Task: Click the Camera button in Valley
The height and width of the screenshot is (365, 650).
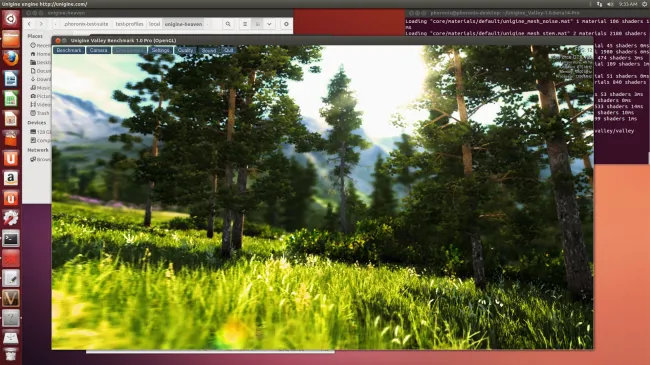Action: click(98, 50)
